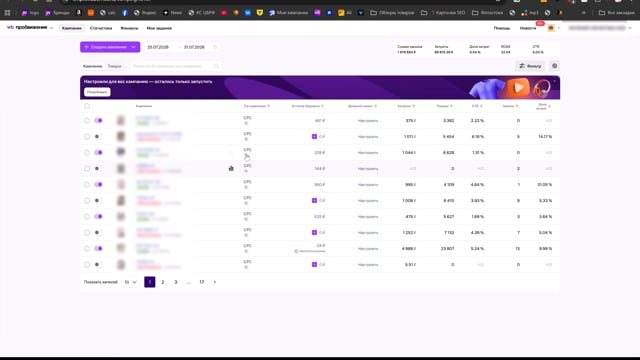
Task: Click budget progress bar in 23 807 row
Action: pos(310,251)
